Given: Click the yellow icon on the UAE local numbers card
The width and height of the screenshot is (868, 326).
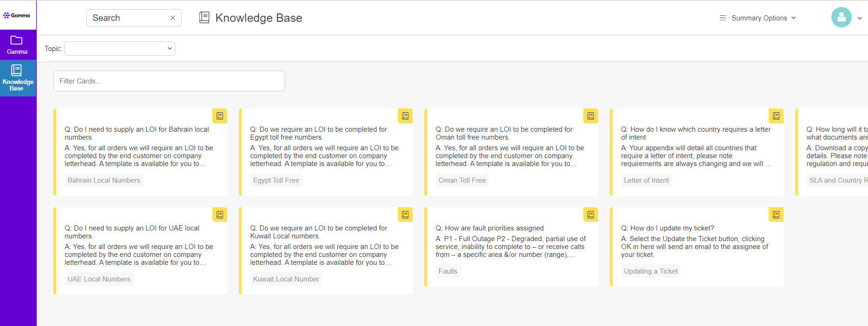Looking at the screenshot, I should coord(220,215).
